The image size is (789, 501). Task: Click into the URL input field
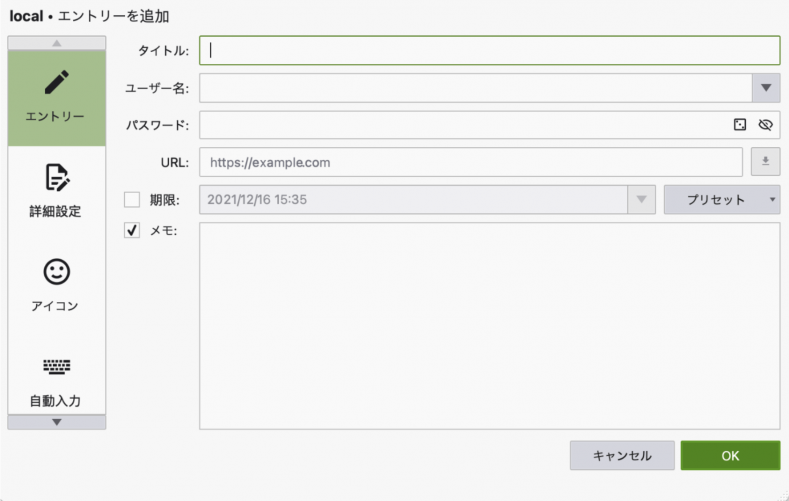click(470, 162)
